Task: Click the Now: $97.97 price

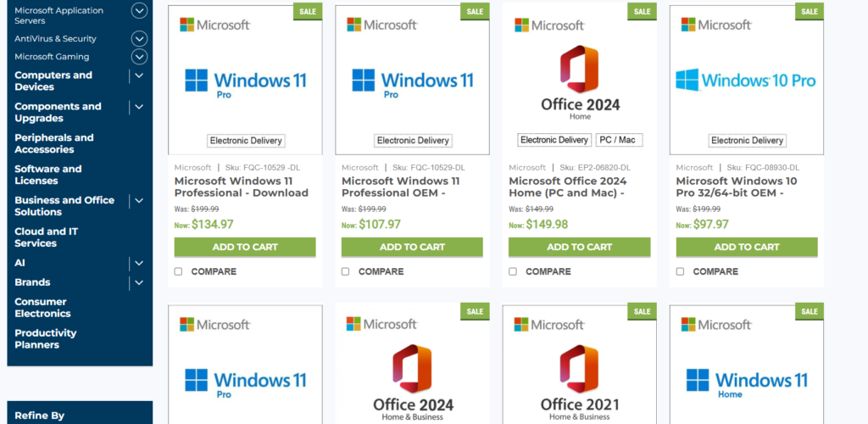Action: click(x=702, y=225)
